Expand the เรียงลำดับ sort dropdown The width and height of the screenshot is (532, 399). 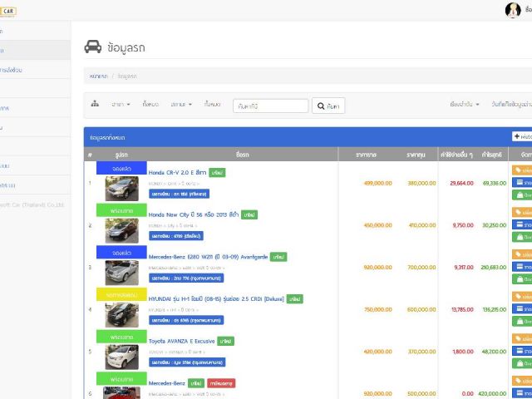point(465,104)
